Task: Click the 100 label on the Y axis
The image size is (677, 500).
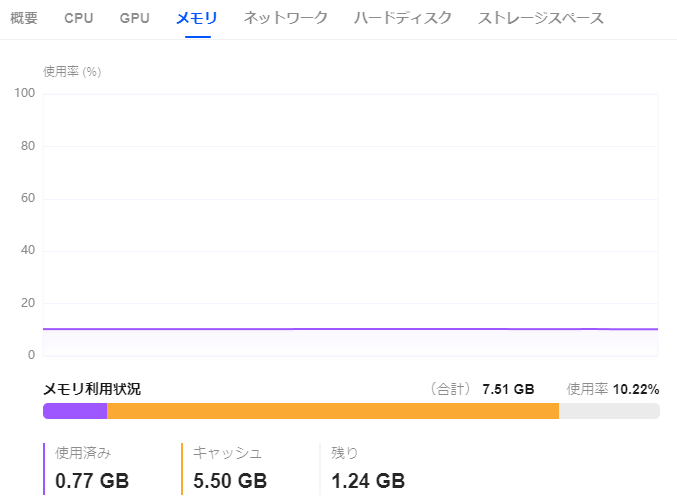Action: pos(26,94)
